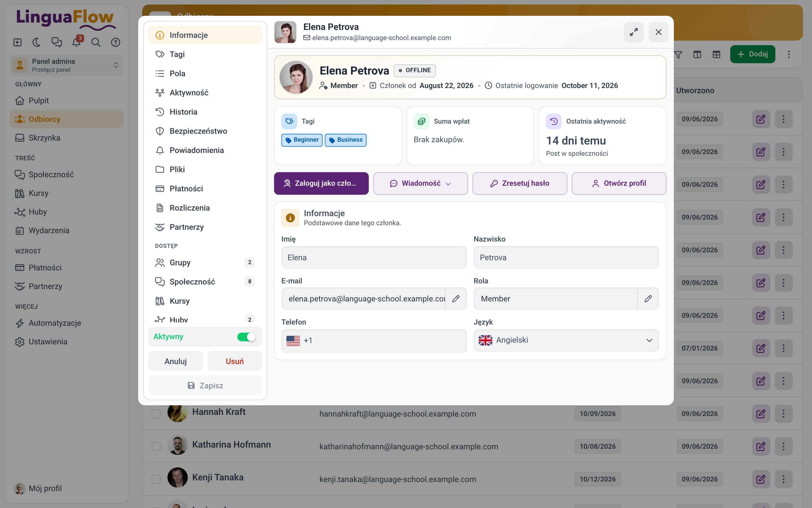Open row actions menu for Kenji Tanaka

pyautogui.click(x=784, y=479)
